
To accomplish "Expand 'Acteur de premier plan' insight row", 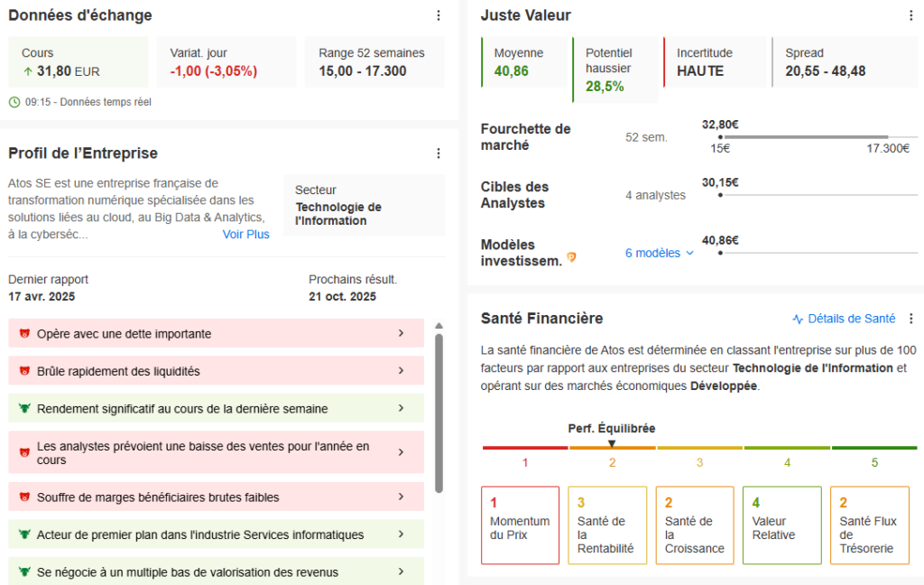I will pyautogui.click(x=401, y=535).
